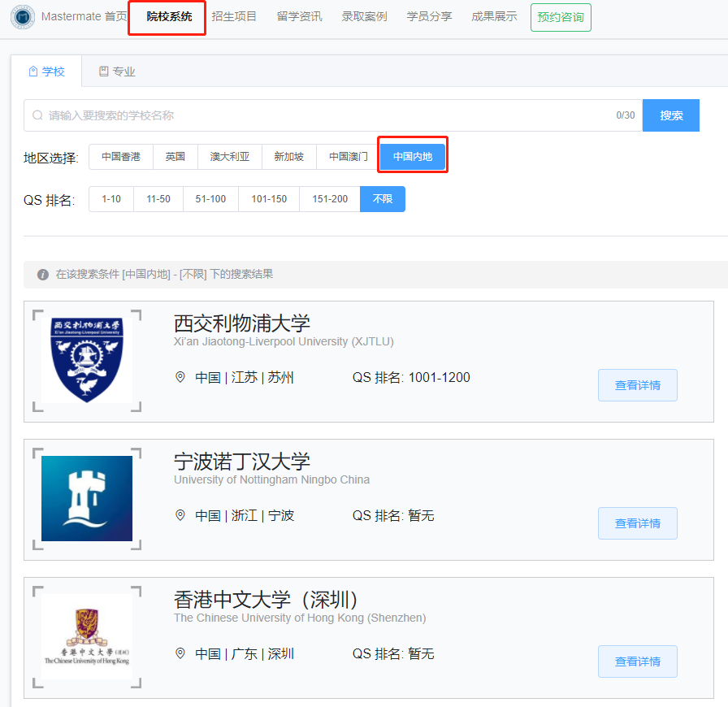This screenshot has width=728, height=707.
Task: Open the 录取案例 menu item
Action: [364, 15]
